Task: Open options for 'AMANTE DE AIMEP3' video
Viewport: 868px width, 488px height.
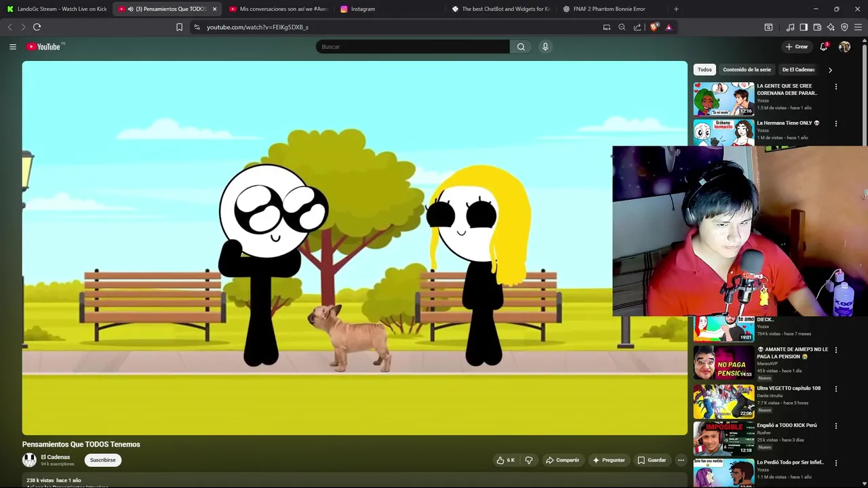Action: (836, 350)
